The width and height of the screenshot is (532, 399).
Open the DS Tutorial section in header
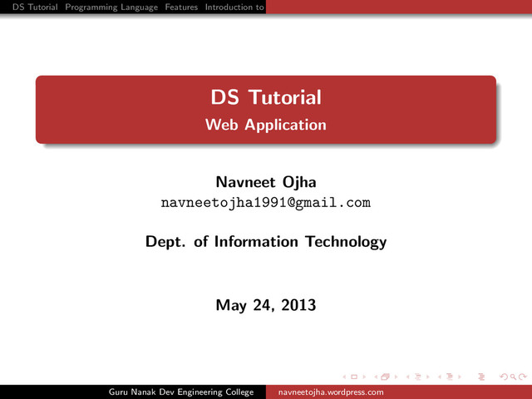coord(35,7)
